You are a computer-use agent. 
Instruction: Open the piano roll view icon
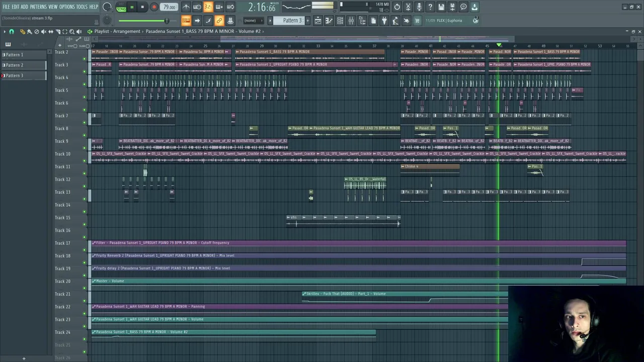click(329, 21)
